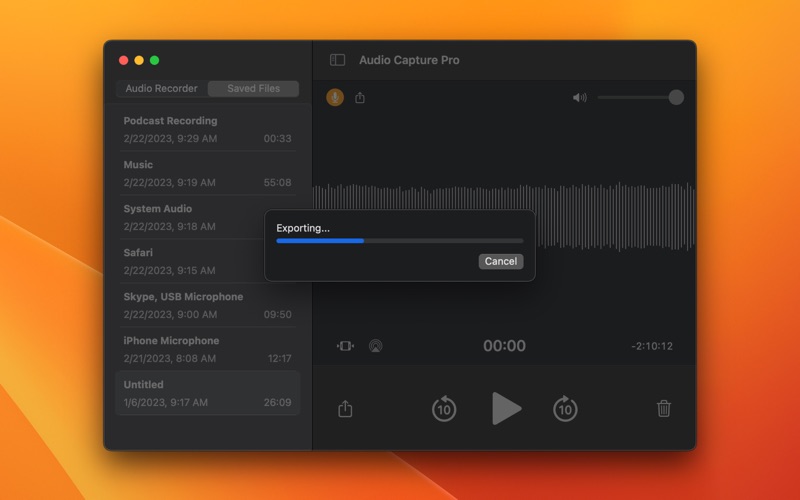The height and width of the screenshot is (500, 800).
Task: Click the export progress bar
Action: point(399,241)
